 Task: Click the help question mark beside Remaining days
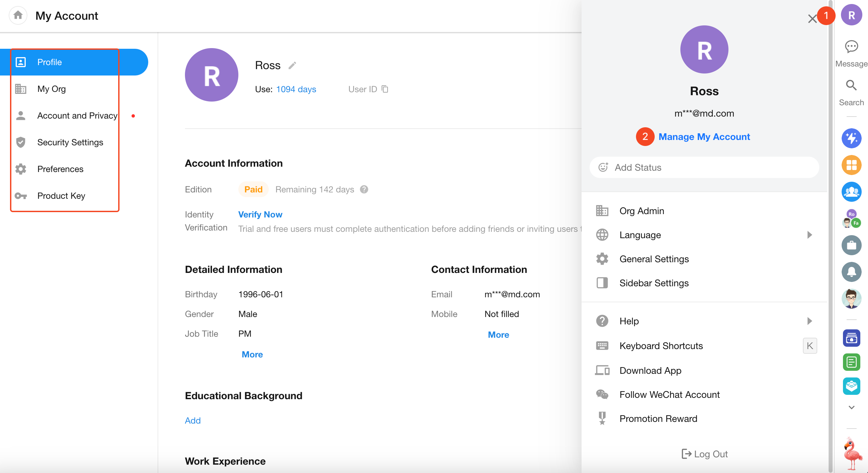point(364,189)
